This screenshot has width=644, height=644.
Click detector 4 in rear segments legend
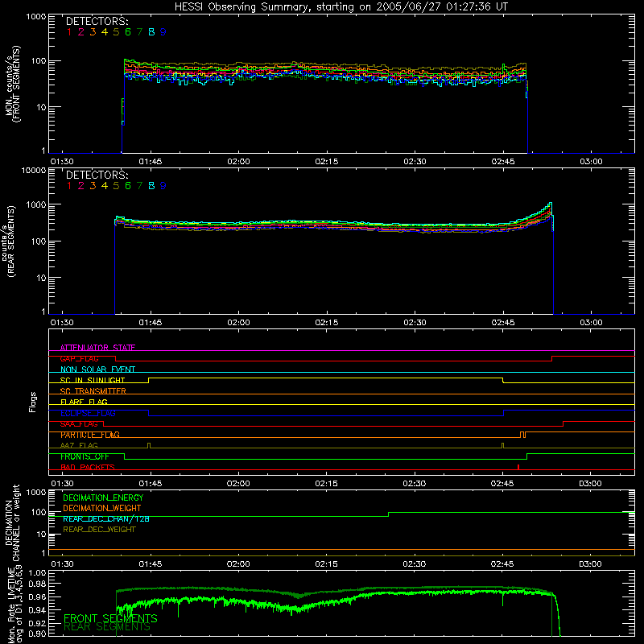[x=105, y=186]
